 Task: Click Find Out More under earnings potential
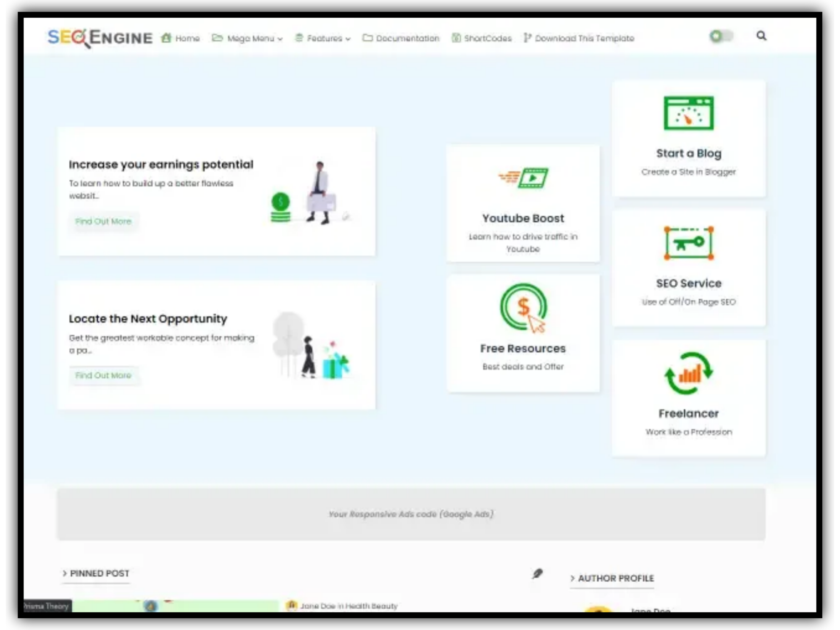103,221
